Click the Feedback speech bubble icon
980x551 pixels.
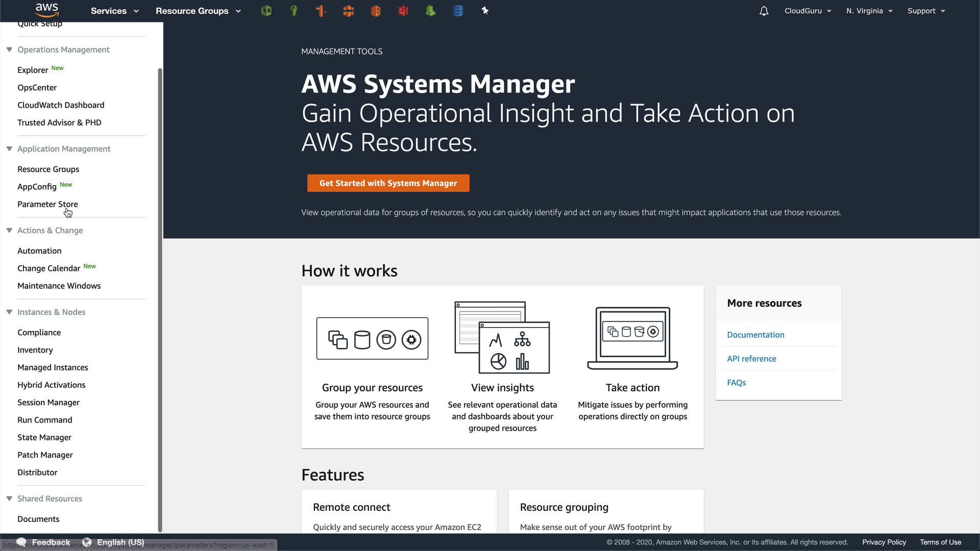pyautogui.click(x=21, y=542)
